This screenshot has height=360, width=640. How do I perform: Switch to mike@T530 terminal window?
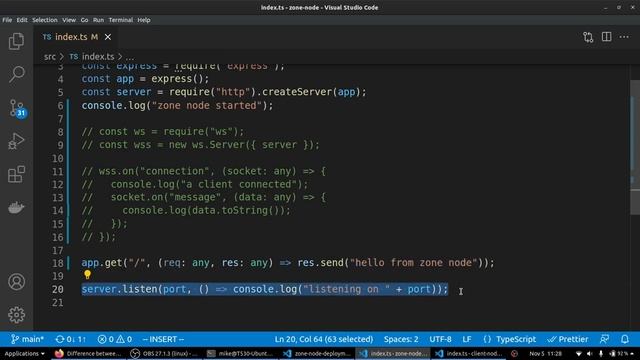click(240, 353)
